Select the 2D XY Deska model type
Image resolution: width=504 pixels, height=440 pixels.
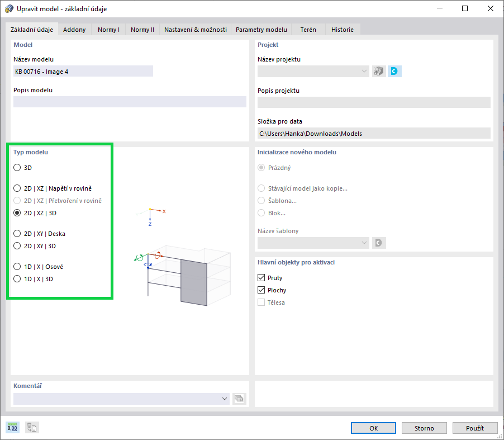tap(17, 233)
